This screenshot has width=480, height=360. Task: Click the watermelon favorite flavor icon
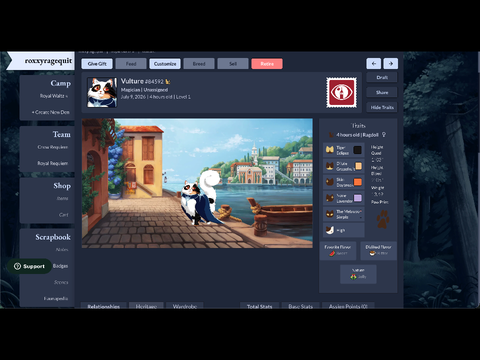tap(332, 253)
